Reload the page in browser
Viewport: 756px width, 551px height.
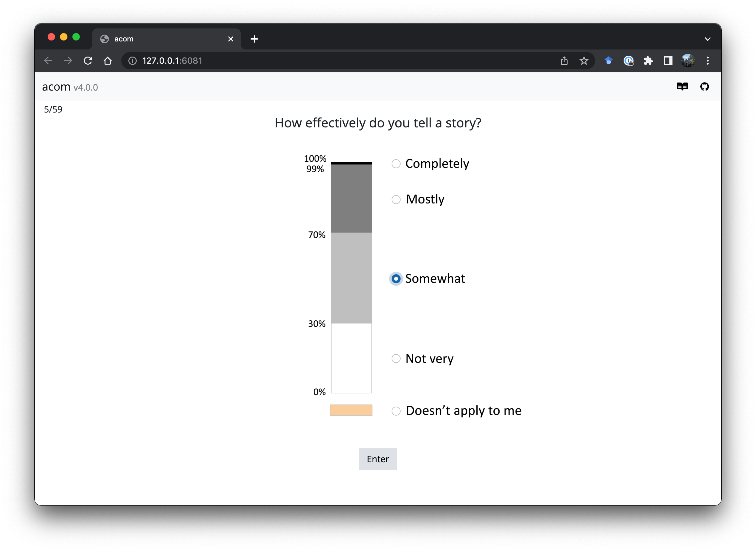tap(88, 61)
